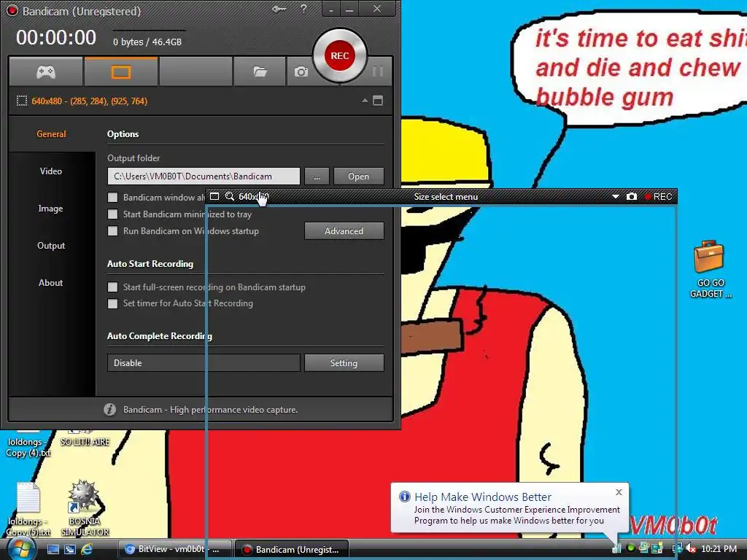Select the screen rectangle recording mode
Viewport: 747px width, 560px height.
pos(121,72)
